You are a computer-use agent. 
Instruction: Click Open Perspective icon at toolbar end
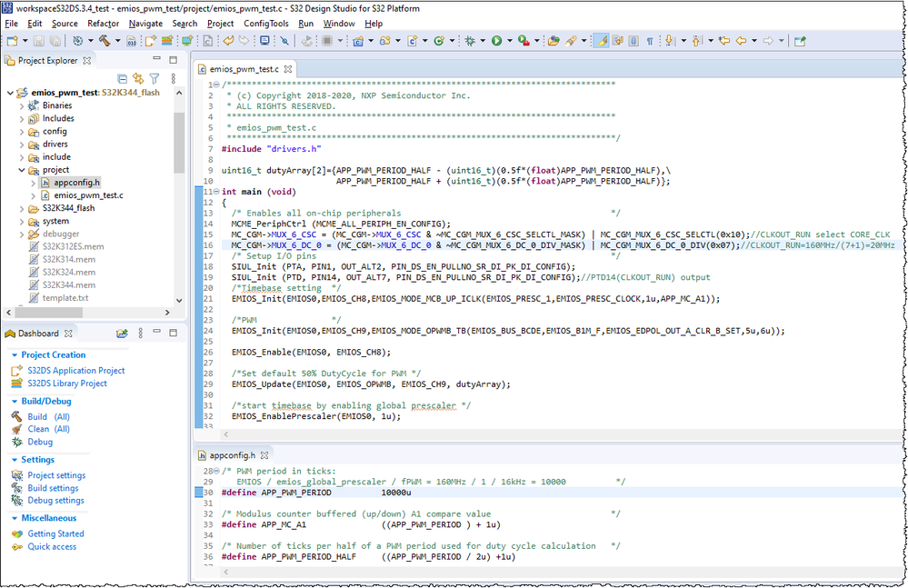800,41
